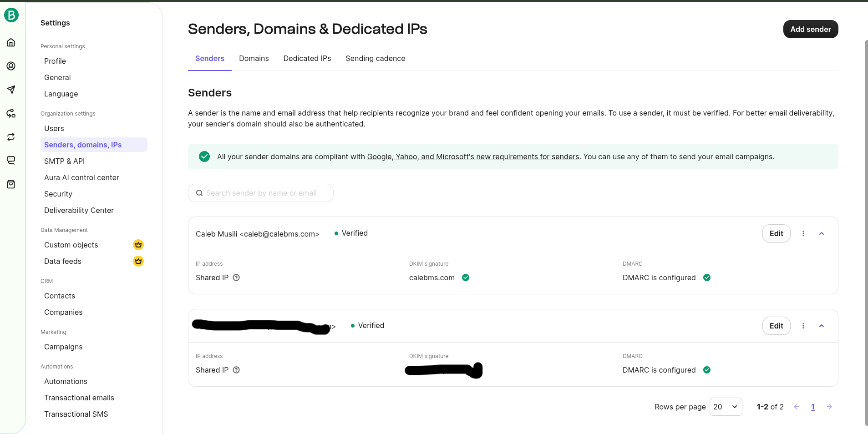The height and width of the screenshot is (434, 868).
Task: Edit the second verified sender
Action: pyautogui.click(x=777, y=326)
